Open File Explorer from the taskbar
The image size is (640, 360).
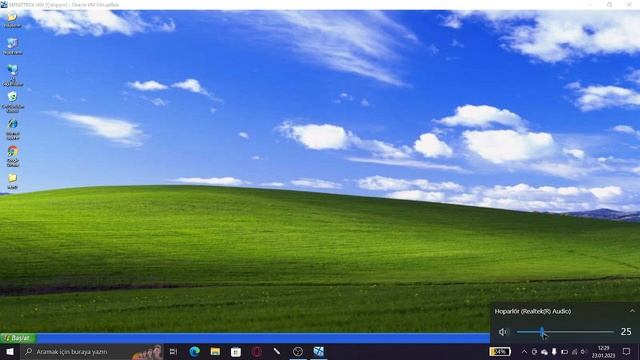click(215, 351)
